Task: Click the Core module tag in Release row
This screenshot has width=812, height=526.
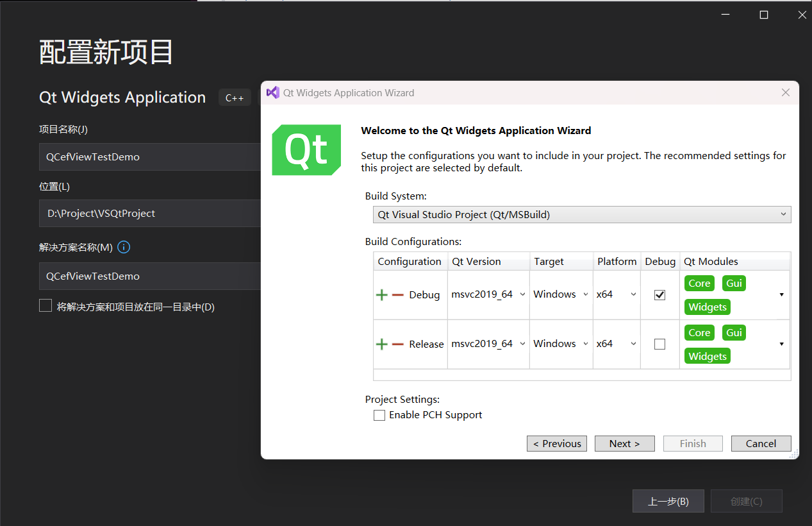Action: click(699, 333)
